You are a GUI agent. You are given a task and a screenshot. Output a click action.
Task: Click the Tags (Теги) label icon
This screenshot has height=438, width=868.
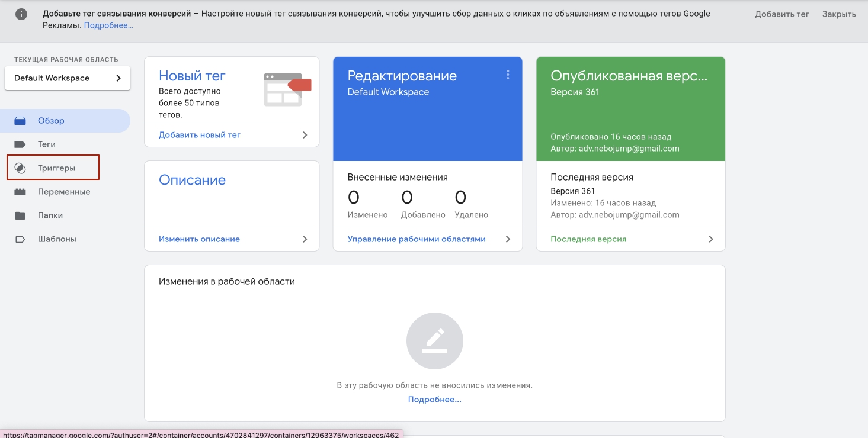pyautogui.click(x=20, y=144)
